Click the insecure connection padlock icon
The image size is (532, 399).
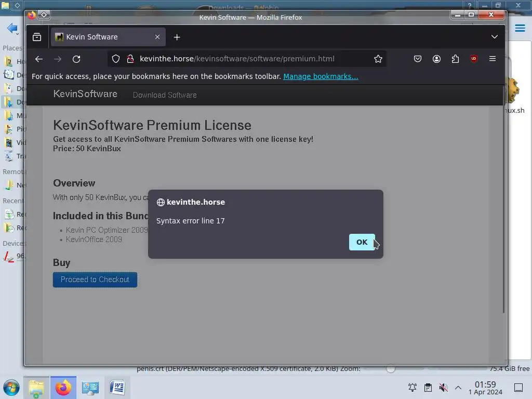(130, 59)
